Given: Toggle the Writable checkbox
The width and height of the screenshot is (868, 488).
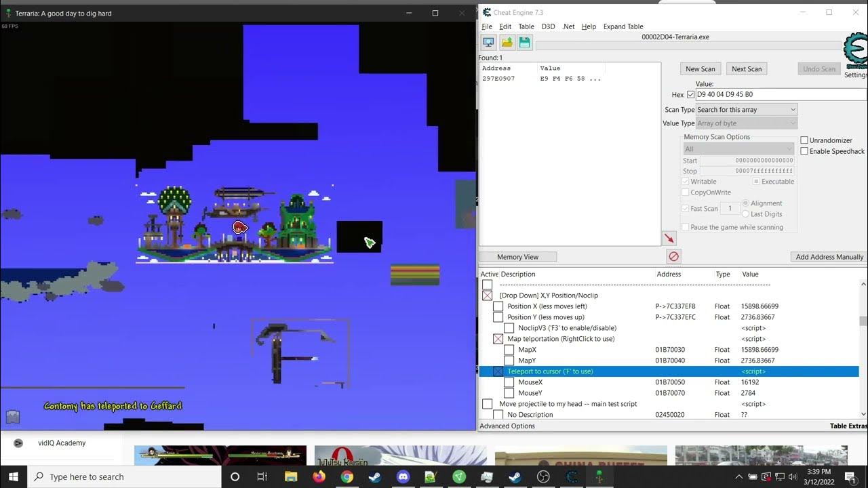Looking at the screenshot, I should (686, 182).
